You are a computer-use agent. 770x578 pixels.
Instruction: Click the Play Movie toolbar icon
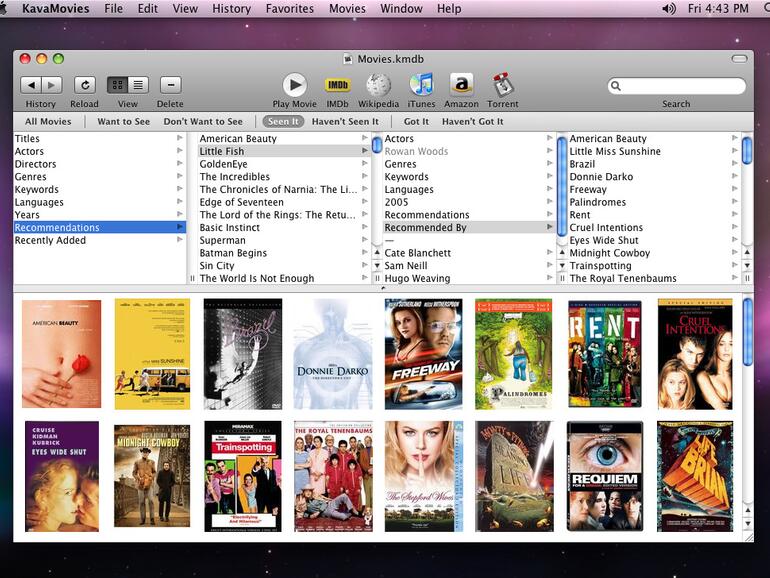point(294,85)
